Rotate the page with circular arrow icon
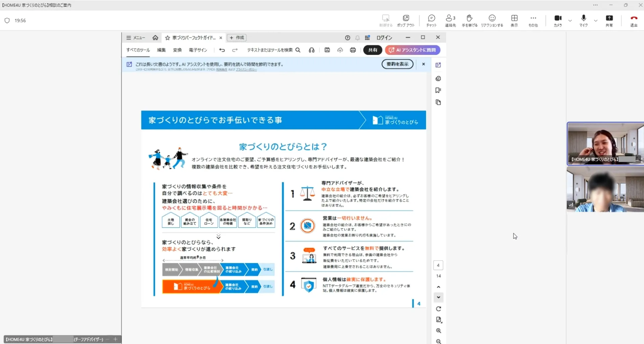The height and width of the screenshot is (344, 644). (x=439, y=309)
